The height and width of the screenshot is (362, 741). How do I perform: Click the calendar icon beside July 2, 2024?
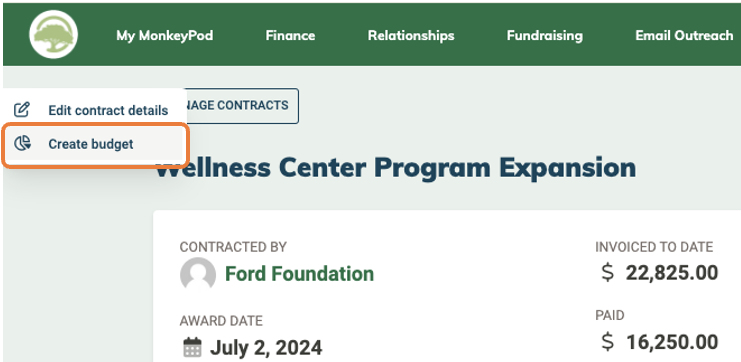point(192,347)
